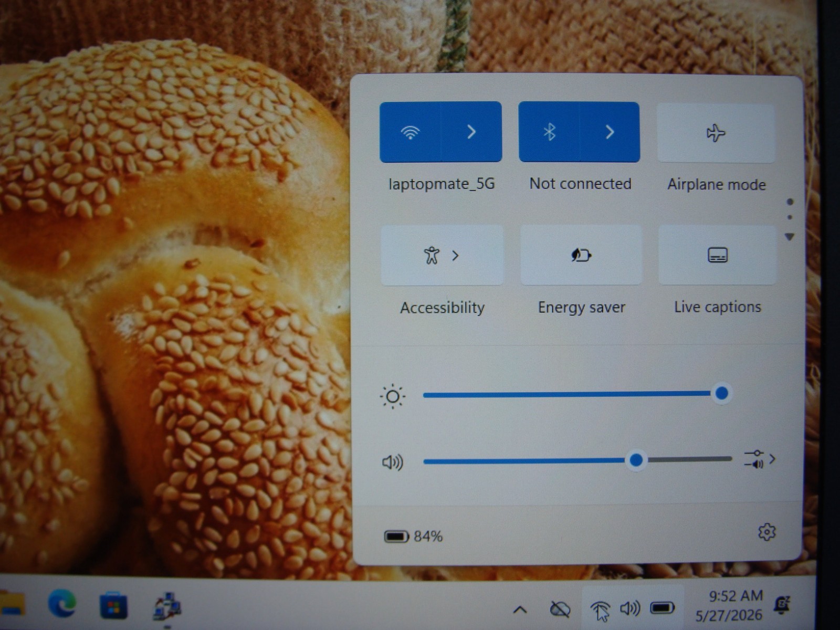
Task: Expand Bluetooth devices list chevron
Action: coord(610,132)
